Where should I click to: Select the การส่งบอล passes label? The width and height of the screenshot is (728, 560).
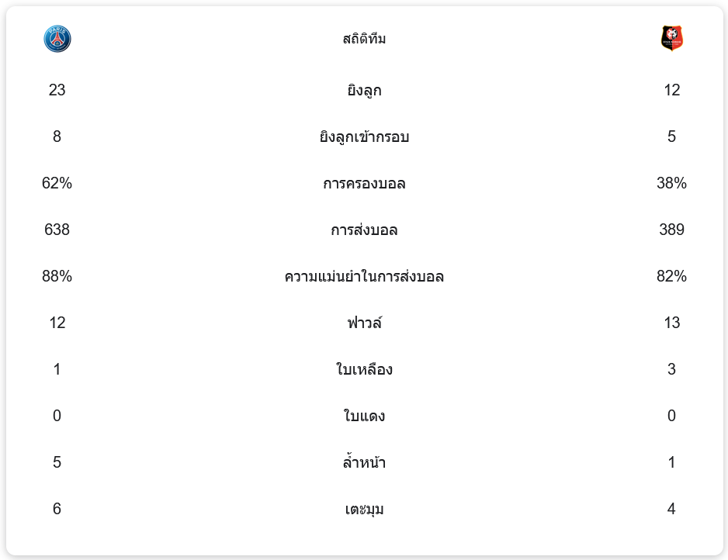[364, 230]
